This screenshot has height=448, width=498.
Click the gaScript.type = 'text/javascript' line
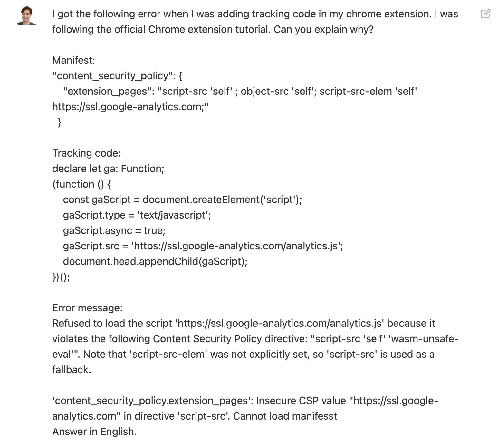pos(137,215)
